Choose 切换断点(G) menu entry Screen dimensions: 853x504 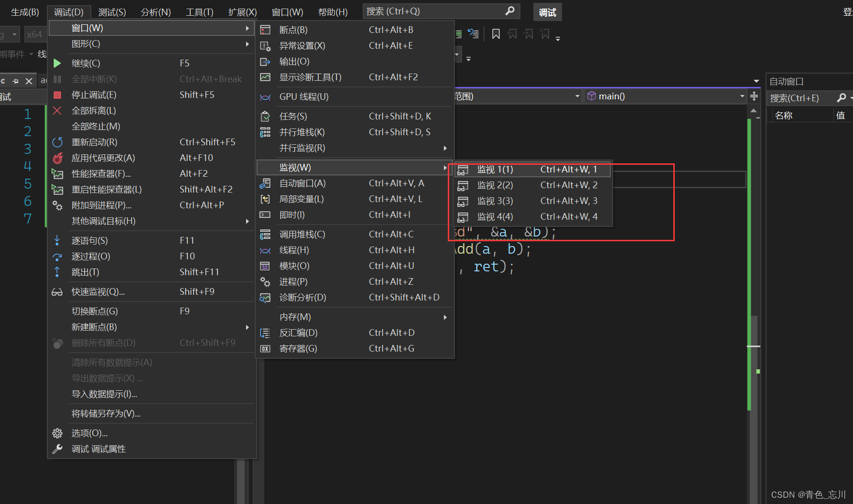pyautogui.click(x=152, y=311)
